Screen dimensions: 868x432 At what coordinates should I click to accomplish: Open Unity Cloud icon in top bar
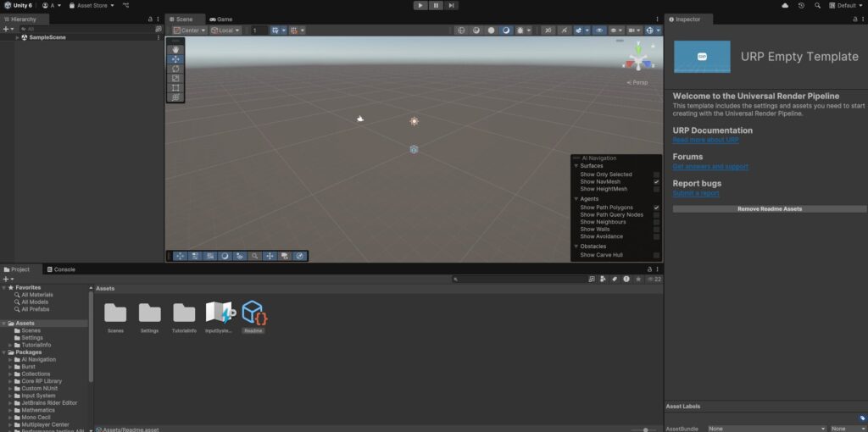pos(784,5)
